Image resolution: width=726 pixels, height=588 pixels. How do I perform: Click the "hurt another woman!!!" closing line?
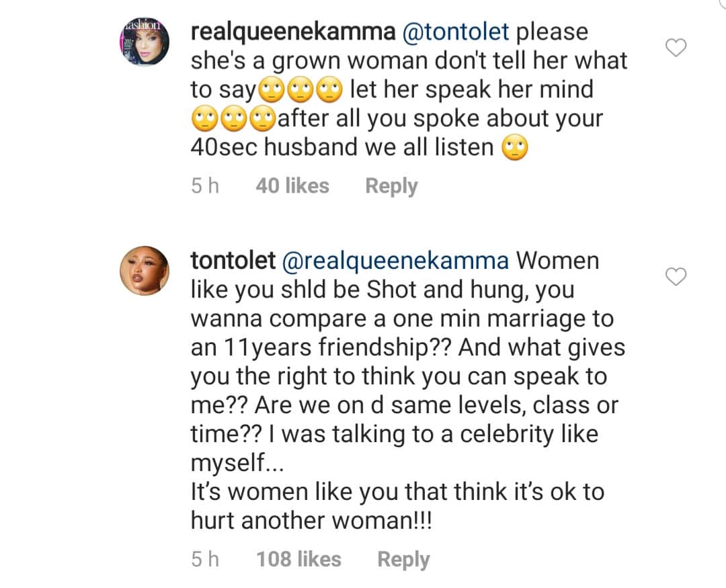click(310, 520)
